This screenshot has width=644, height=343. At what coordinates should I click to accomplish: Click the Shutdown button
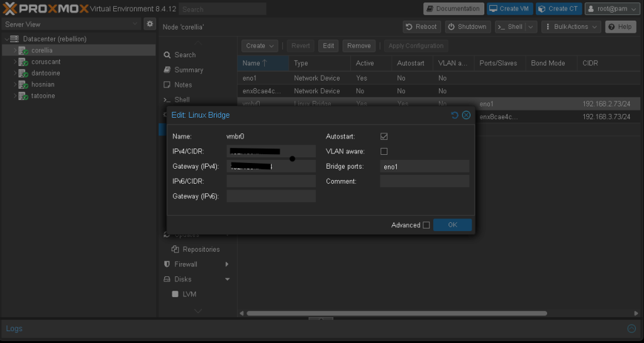coord(468,27)
